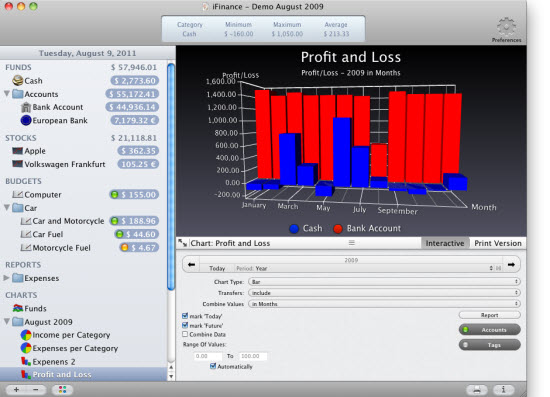Uncheck the Automatically range checkbox
This screenshot has height=397, width=550.
213,366
